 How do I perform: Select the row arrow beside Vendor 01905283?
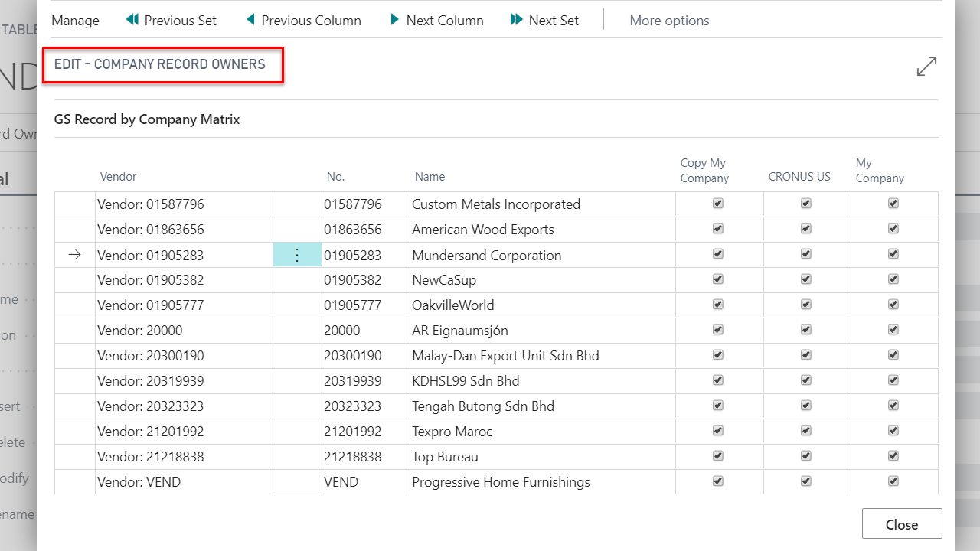[x=74, y=255]
